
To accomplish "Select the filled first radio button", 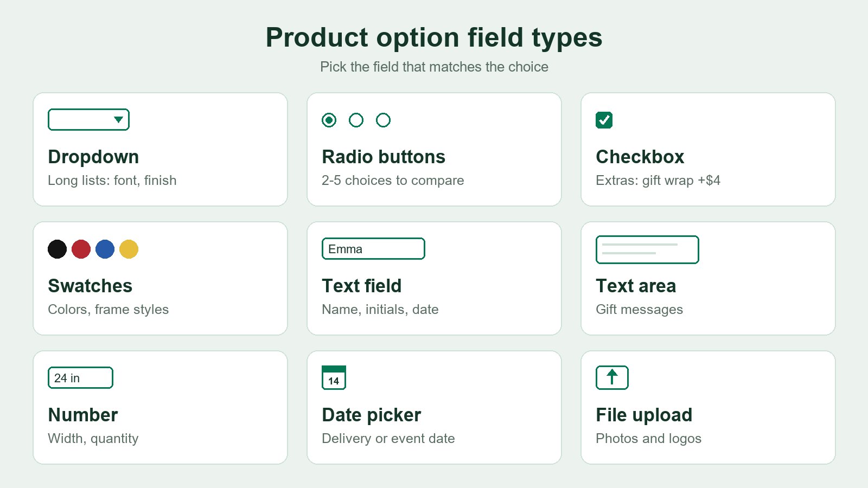I will click(x=329, y=120).
